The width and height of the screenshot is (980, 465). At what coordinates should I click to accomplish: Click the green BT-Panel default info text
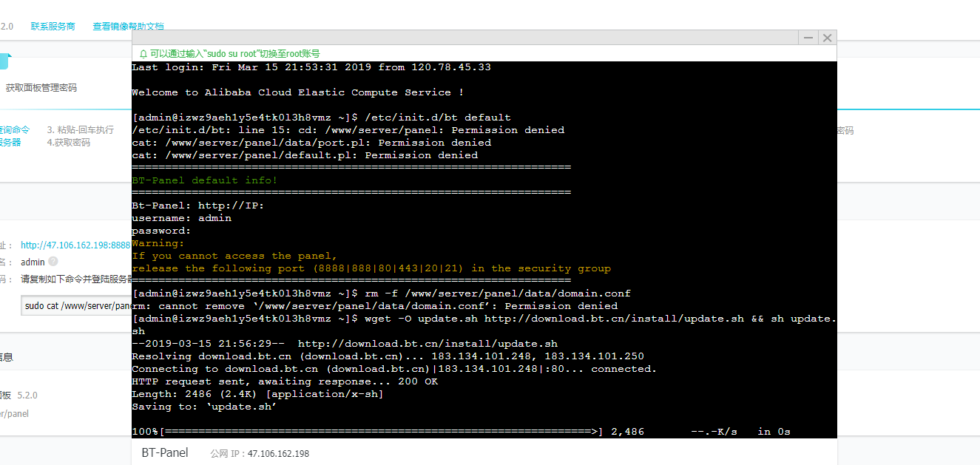tap(205, 180)
